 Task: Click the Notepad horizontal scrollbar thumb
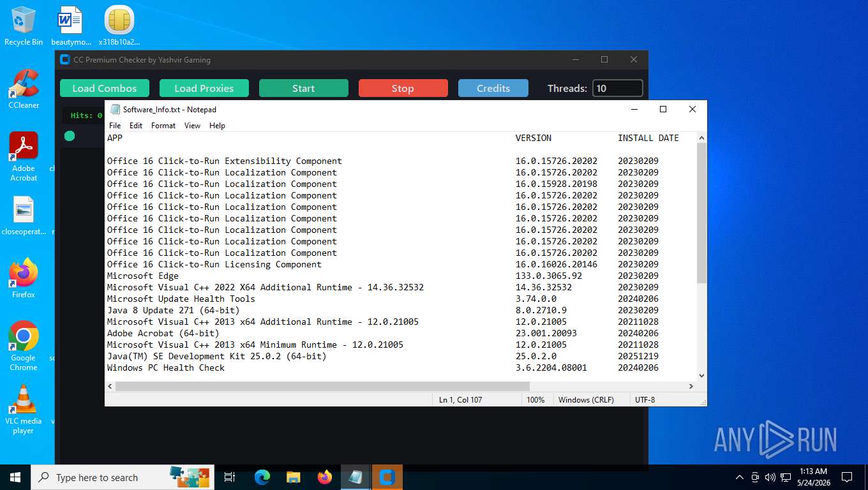[322, 387]
